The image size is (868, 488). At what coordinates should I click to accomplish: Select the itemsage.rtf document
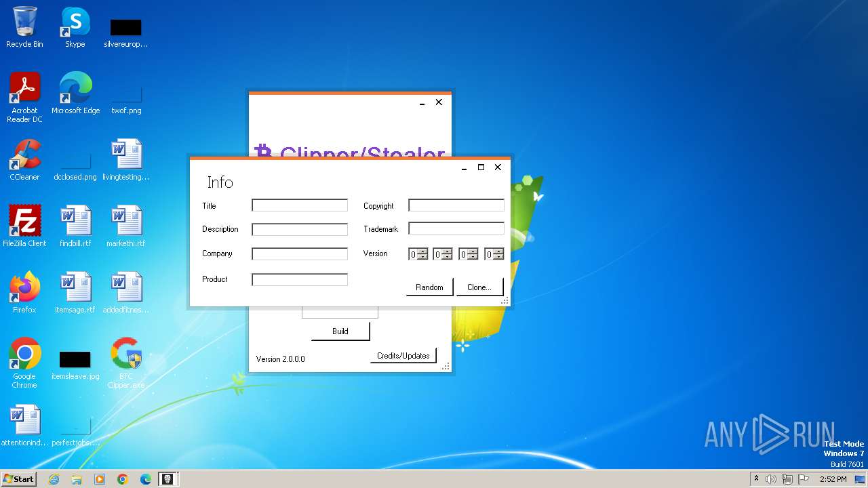[75, 293]
